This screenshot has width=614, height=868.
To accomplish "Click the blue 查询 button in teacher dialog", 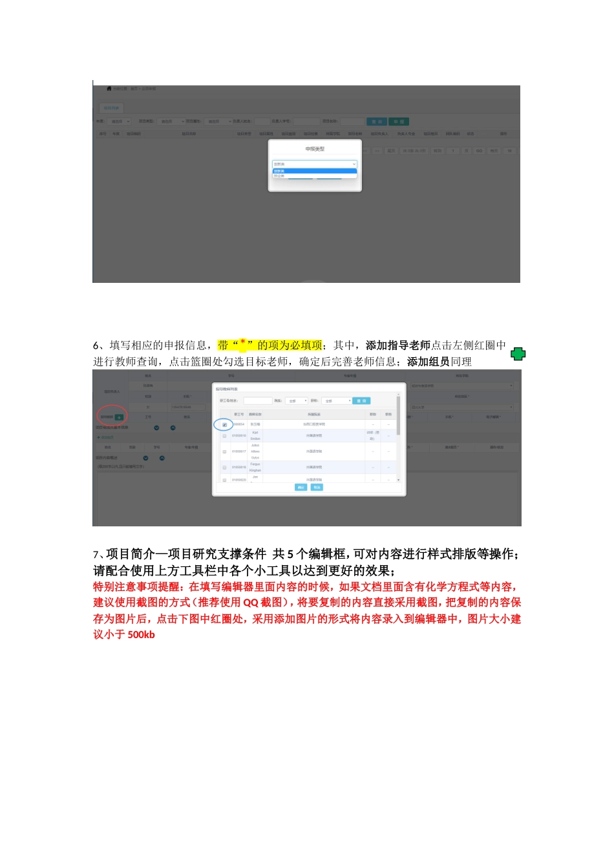I will click(362, 401).
